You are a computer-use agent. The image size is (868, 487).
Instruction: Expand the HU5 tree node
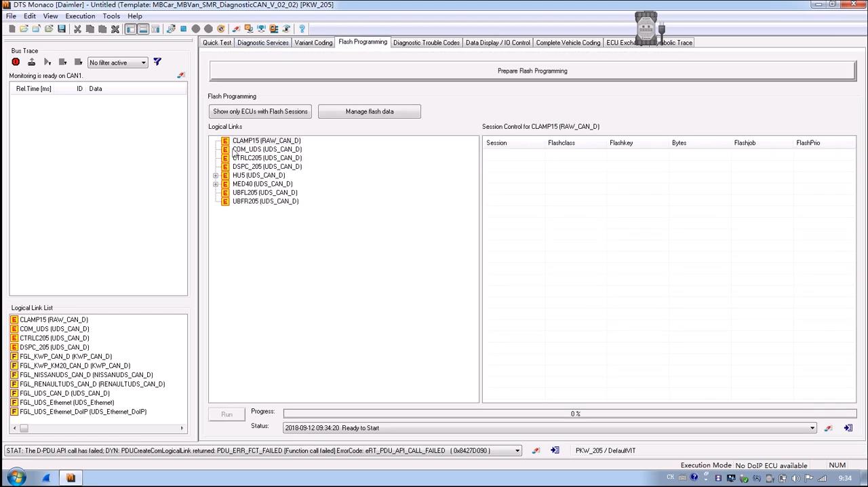pos(216,176)
